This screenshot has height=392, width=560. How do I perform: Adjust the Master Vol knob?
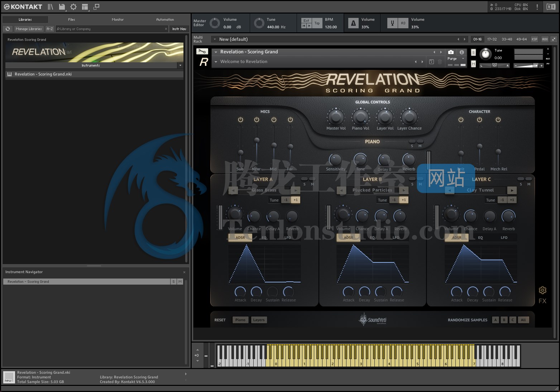click(336, 117)
